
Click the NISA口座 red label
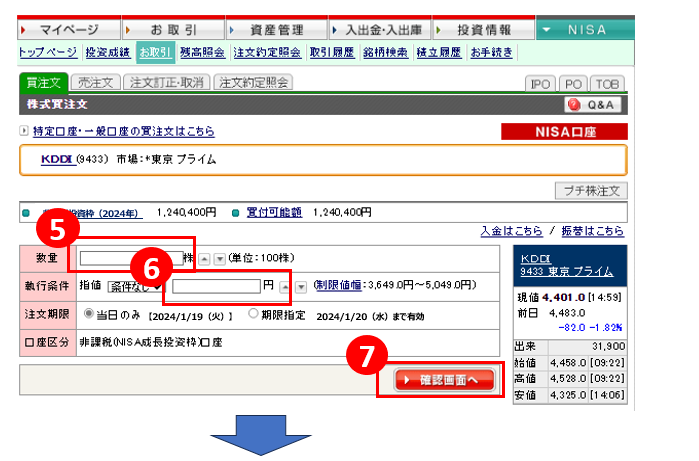click(x=564, y=132)
